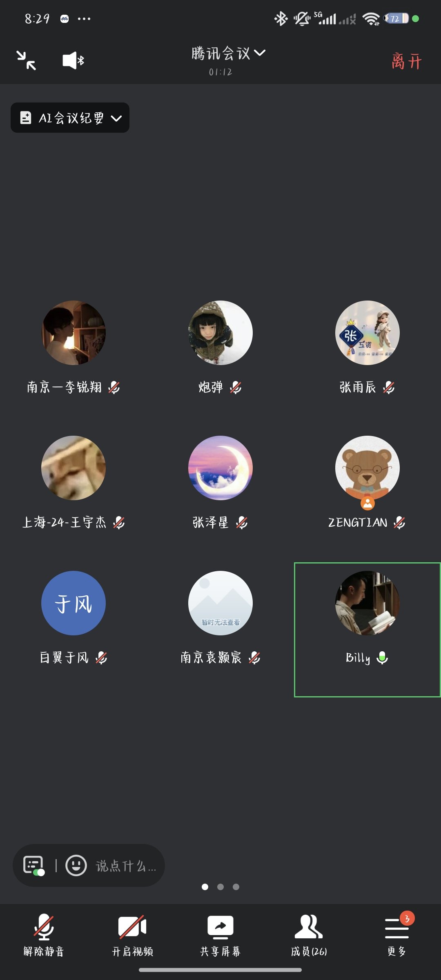The width and height of the screenshot is (441, 980).
Task: Switch to the third participant page dot
Action: (x=236, y=886)
